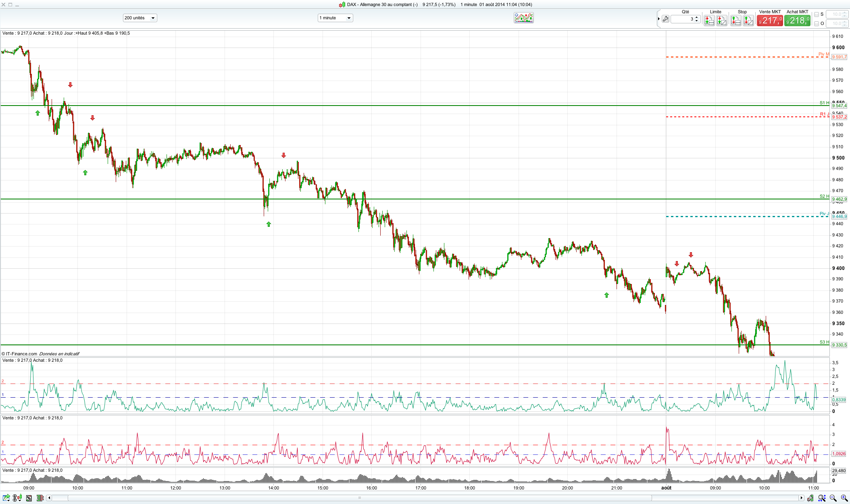This screenshot has height=504, width=850.
Task: Place a buy stop order icon
Action: click(735, 20)
